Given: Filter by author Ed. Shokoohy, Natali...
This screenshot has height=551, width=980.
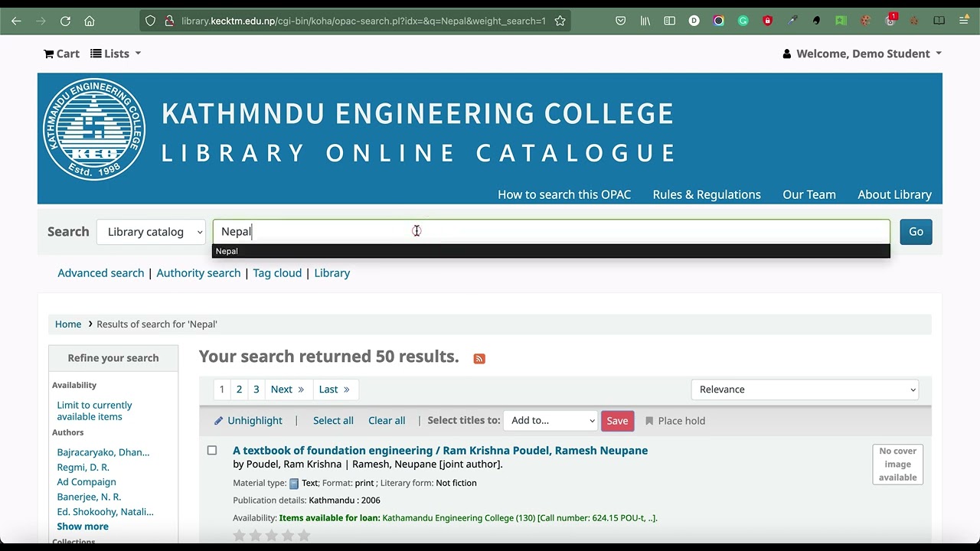Looking at the screenshot, I should coord(105,512).
